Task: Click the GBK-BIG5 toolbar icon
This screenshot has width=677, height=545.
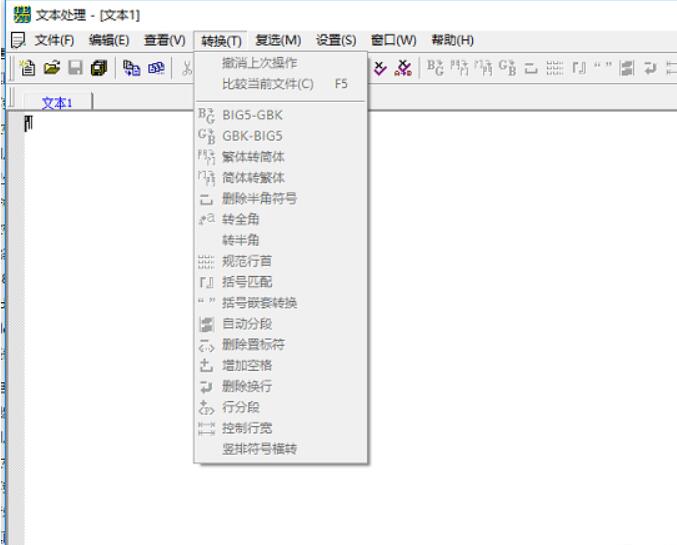Action: coord(507,68)
